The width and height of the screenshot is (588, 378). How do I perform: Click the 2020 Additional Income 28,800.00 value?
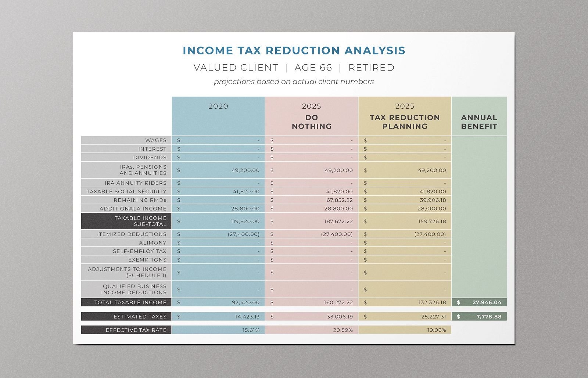(x=245, y=209)
